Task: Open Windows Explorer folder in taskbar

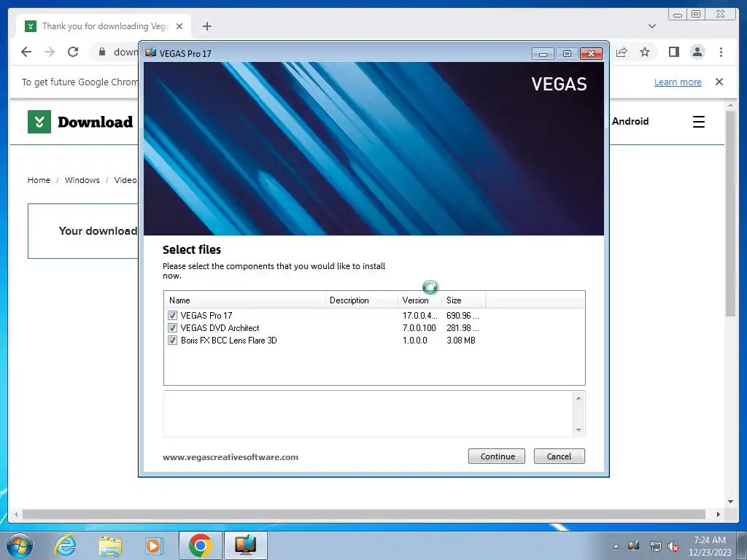Action: pyautogui.click(x=110, y=545)
